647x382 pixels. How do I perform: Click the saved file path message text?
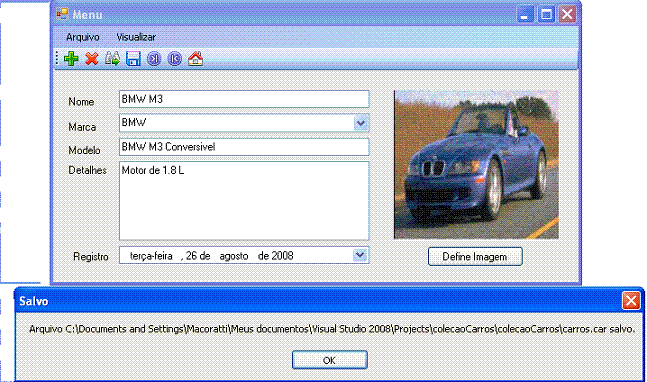click(x=332, y=329)
